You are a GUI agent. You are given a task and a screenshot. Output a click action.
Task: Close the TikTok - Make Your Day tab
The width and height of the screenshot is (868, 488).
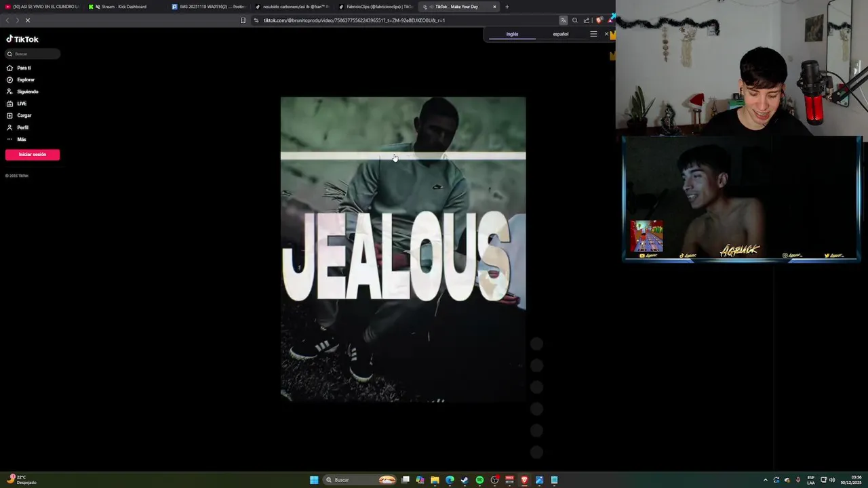[494, 7]
